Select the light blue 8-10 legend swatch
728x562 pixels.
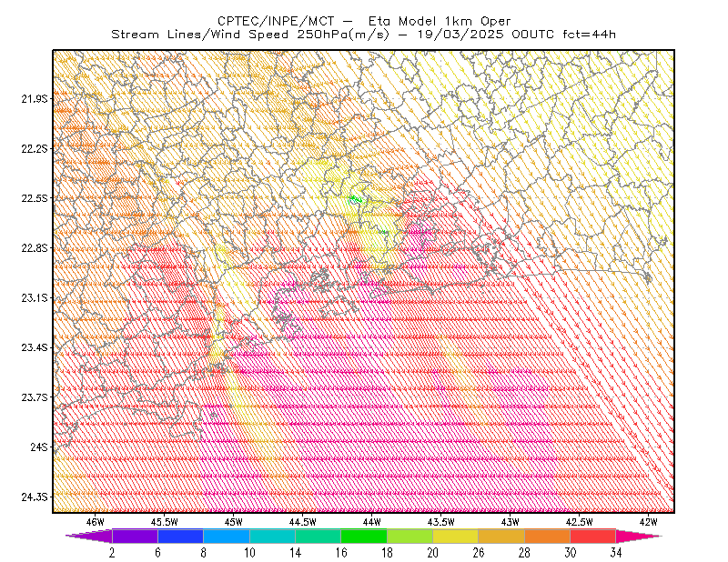coord(227,536)
